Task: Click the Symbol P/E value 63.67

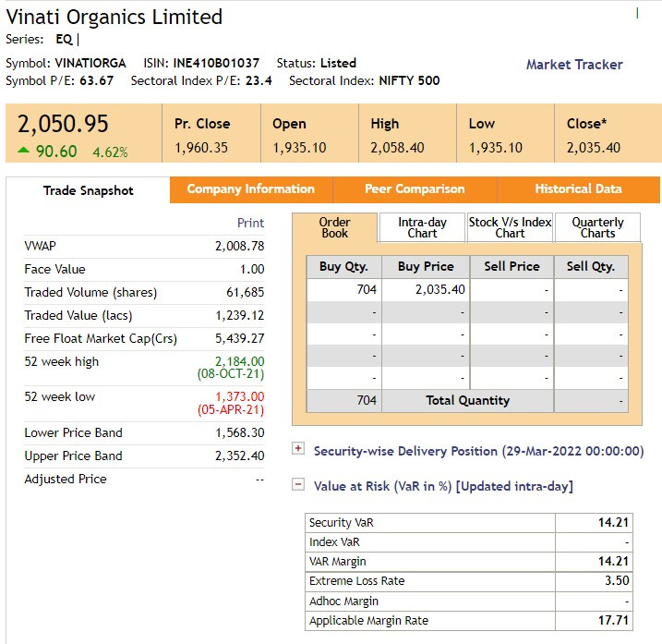Action: (x=97, y=80)
